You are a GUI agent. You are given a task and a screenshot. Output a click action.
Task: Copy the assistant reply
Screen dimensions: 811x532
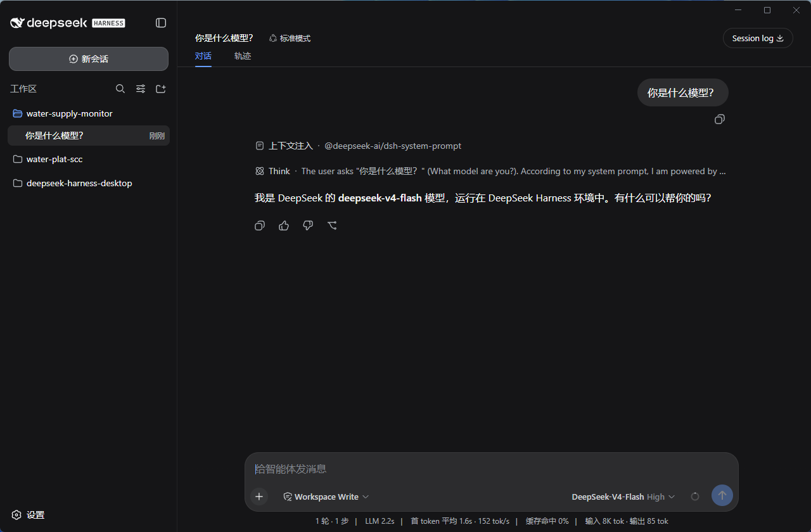[x=260, y=225]
